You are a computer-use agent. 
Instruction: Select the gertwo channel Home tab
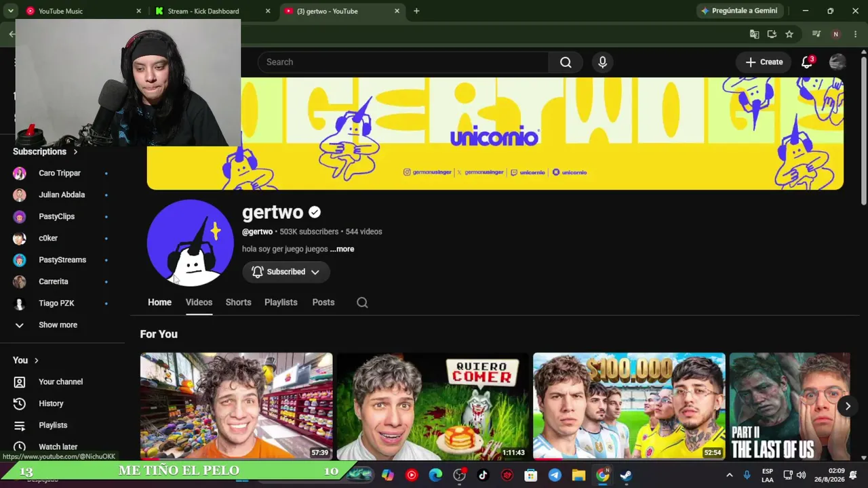(160, 302)
